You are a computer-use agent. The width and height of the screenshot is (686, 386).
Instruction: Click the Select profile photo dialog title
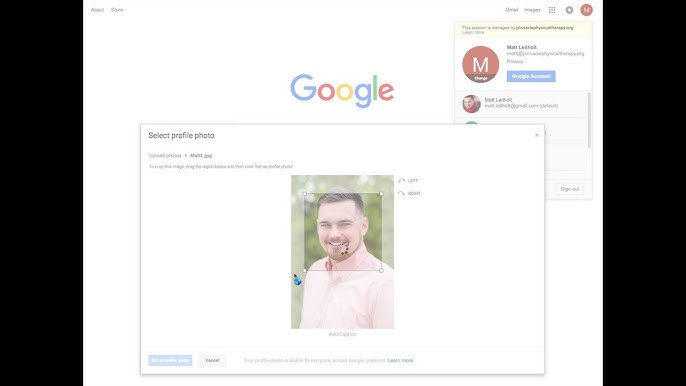tap(181, 136)
